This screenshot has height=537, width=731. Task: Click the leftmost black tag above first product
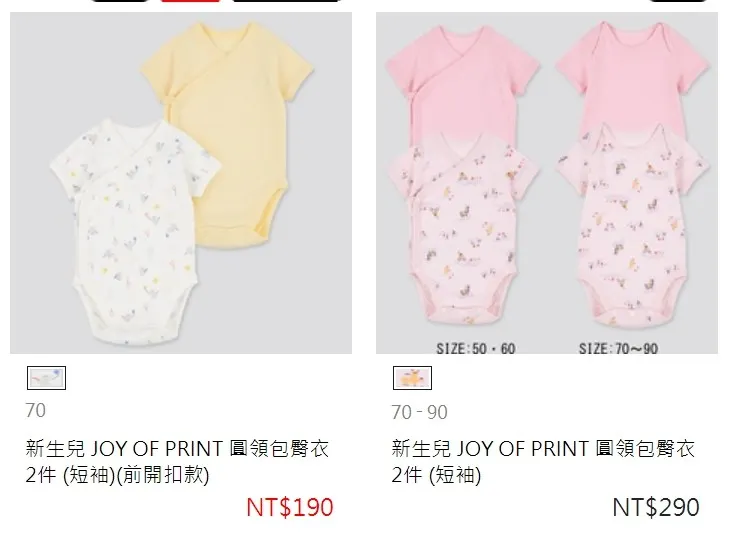pos(119,1)
